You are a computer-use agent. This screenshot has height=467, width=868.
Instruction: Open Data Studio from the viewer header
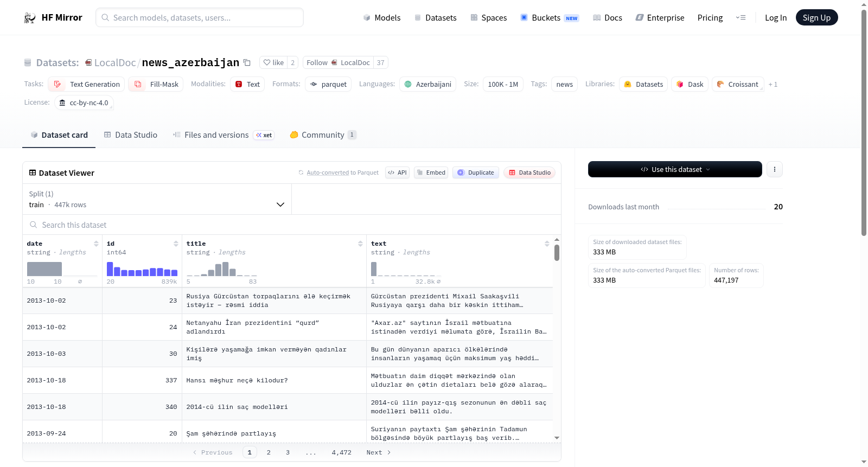point(529,172)
